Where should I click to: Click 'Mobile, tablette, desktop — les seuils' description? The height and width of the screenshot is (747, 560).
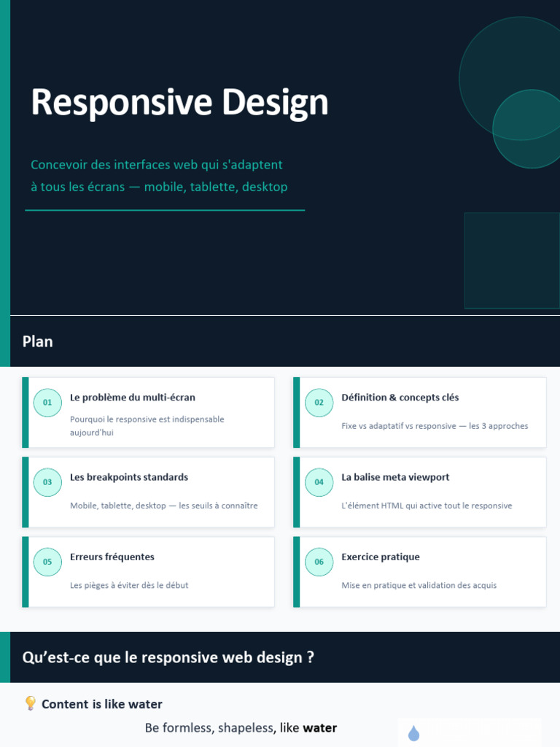point(164,506)
